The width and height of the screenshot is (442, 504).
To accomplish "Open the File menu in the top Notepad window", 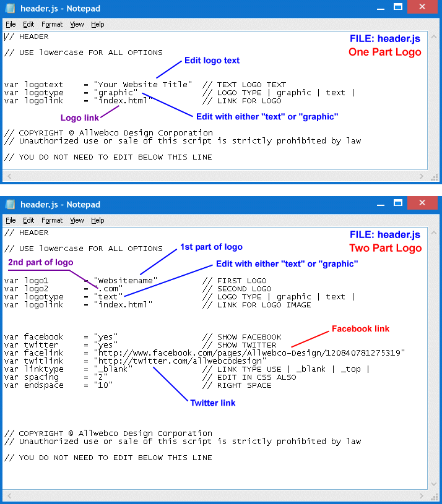I will [x=11, y=24].
